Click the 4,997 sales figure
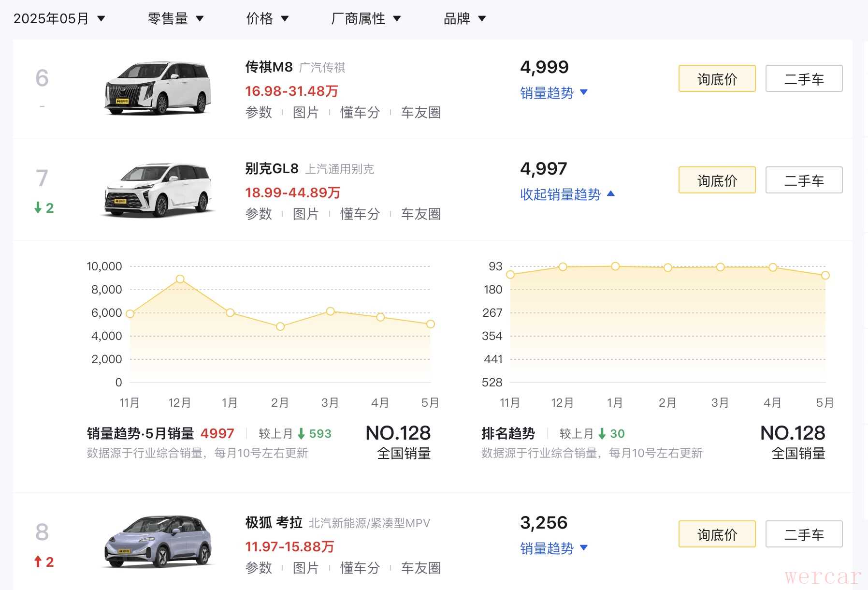Screen dimensions: 868x590 544,168
